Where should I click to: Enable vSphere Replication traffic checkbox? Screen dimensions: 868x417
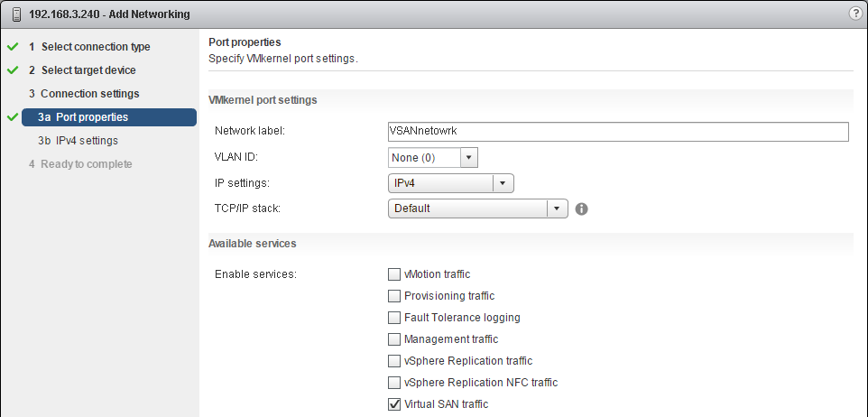click(394, 361)
